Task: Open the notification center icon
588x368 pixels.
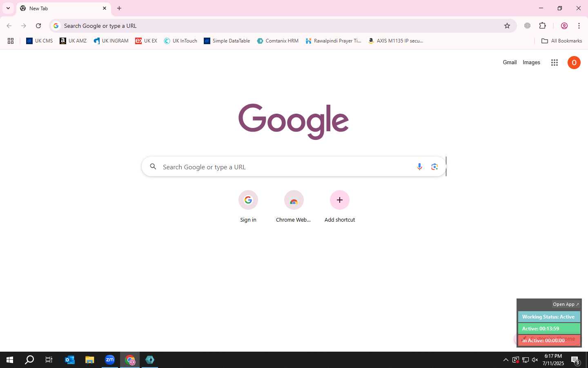Action: [x=575, y=360]
